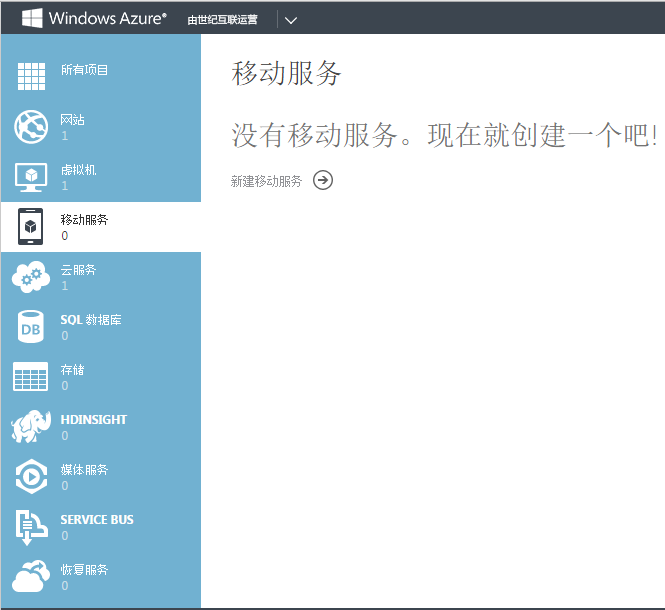Select 媒体服务 label in the sidebar
Image resolution: width=665 pixels, height=610 pixels.
(84, 470)
